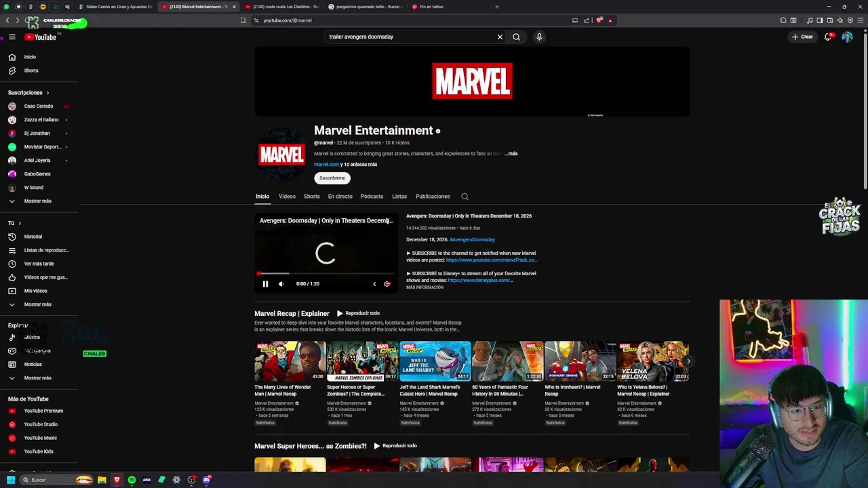The height and width of the screenshot is (488, 868).
Task: Open Listas de reproducción in sidebar
Action: click(x=39, y=250)
